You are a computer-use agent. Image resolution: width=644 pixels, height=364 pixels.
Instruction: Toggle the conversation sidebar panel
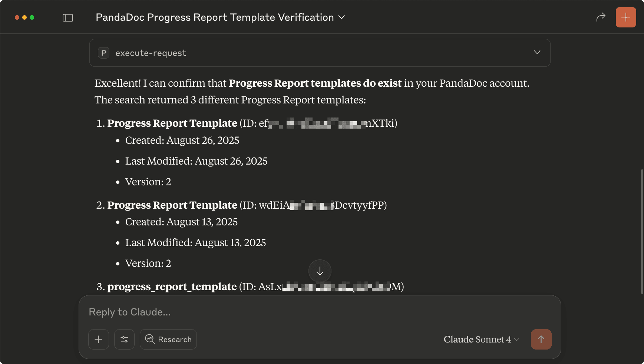(x=68, y=17)
